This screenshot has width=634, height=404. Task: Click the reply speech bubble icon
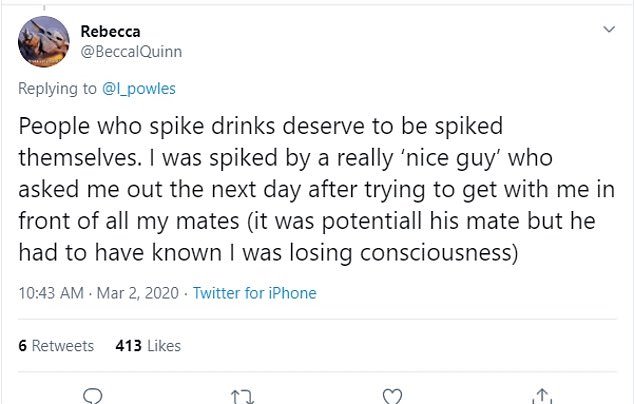click(94, 394)
